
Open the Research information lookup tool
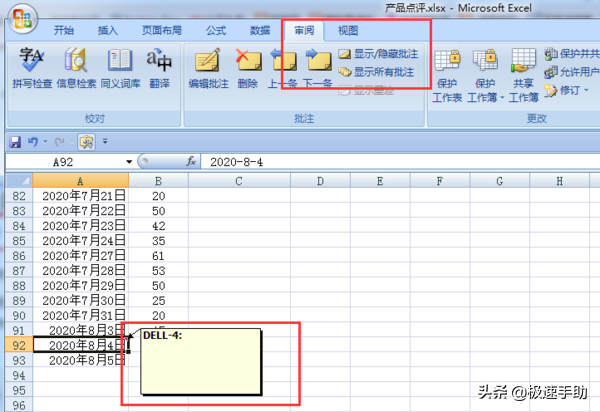point(76,68)
